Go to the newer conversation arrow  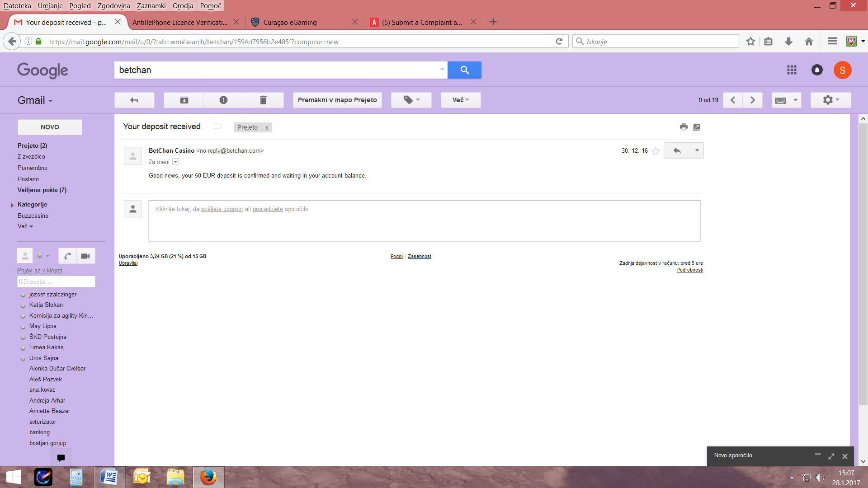733,100
